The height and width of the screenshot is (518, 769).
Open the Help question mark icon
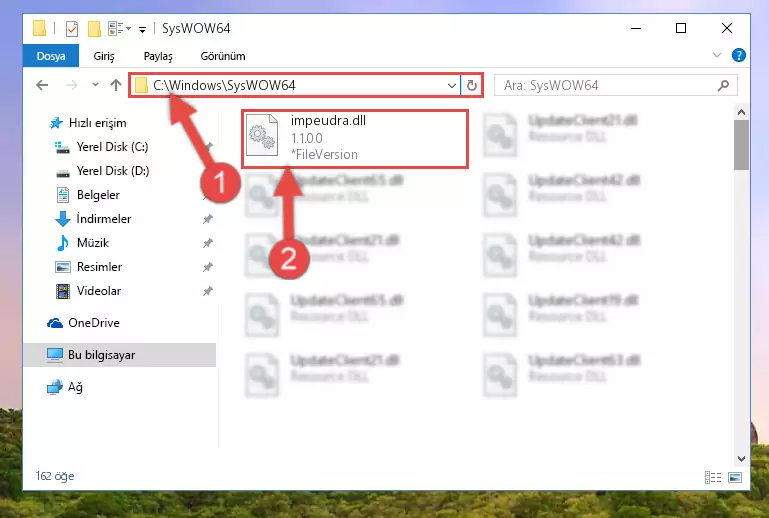point(739,55)
